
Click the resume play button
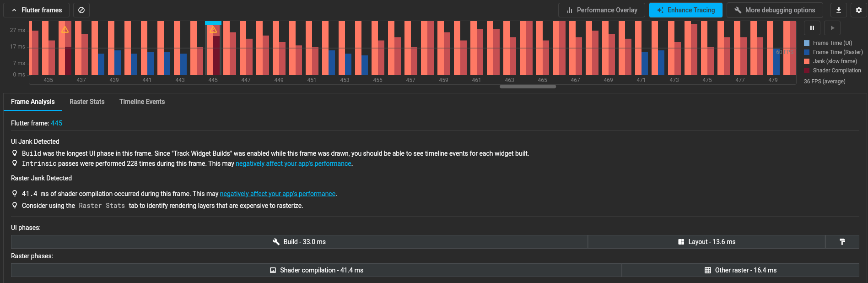coord(832,28)
